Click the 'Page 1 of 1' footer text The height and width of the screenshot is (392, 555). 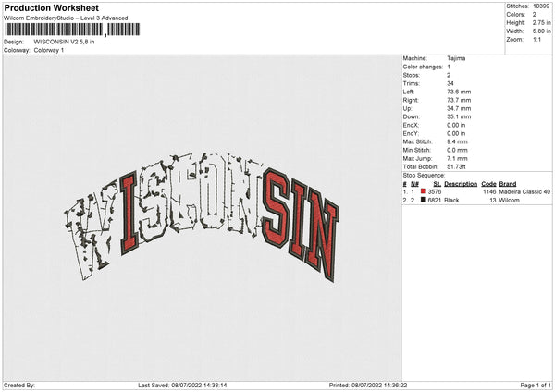pos(536,386)
